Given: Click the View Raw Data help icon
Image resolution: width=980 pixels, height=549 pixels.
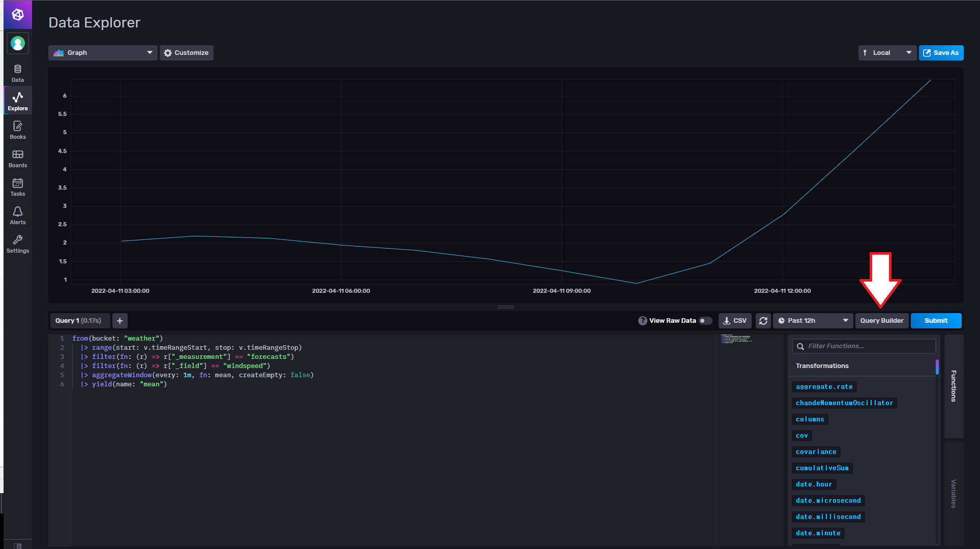Looking at the screenshot, I should [x=643, y=321].
